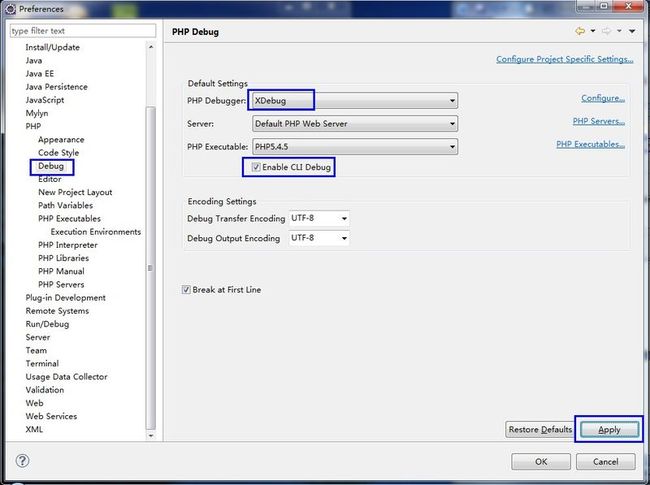The width and height of the screenshot is (650, 485).
Task: Click the Restore Defaults button
Action: click(x=540, y=429)
